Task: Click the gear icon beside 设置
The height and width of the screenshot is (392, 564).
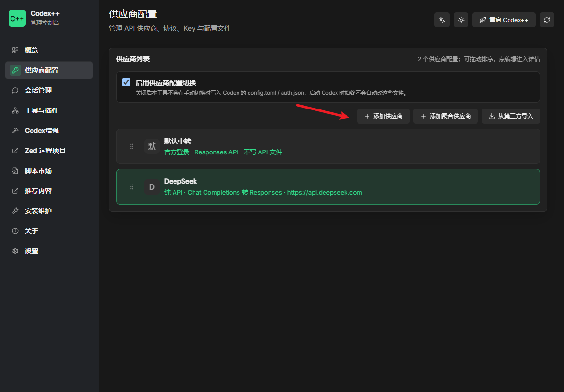Action: (15, 251)
